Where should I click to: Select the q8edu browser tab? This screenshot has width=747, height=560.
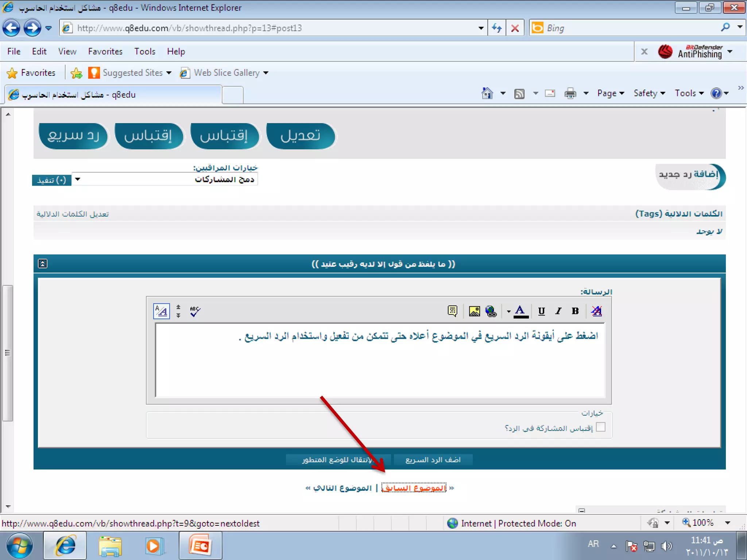pyautogui.click(x=113, y=95)
